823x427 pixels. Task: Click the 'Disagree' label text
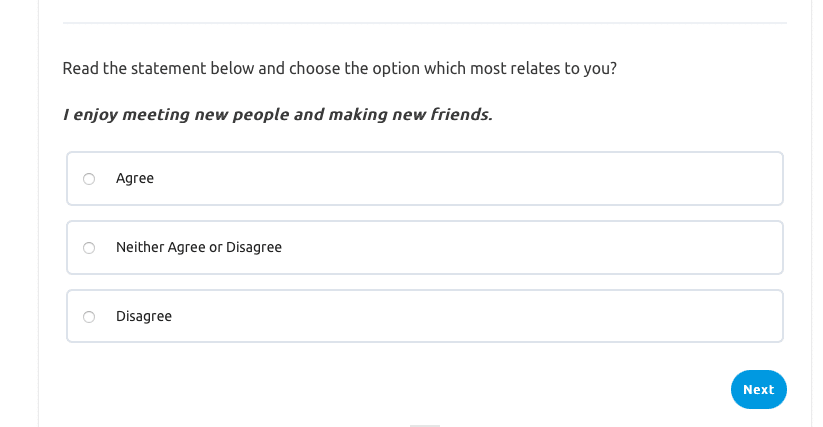144,316
